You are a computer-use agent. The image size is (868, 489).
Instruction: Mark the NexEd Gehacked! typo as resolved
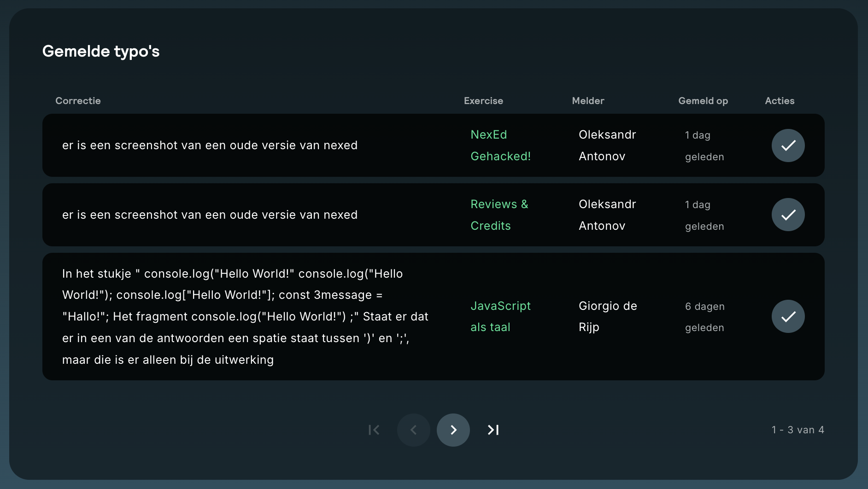point(788,146)
